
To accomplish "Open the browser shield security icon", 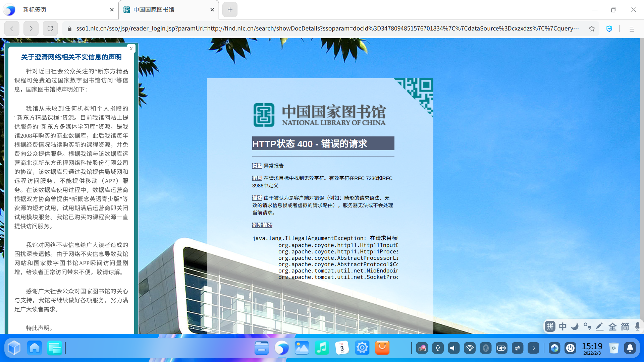I will tap(609, 29).
